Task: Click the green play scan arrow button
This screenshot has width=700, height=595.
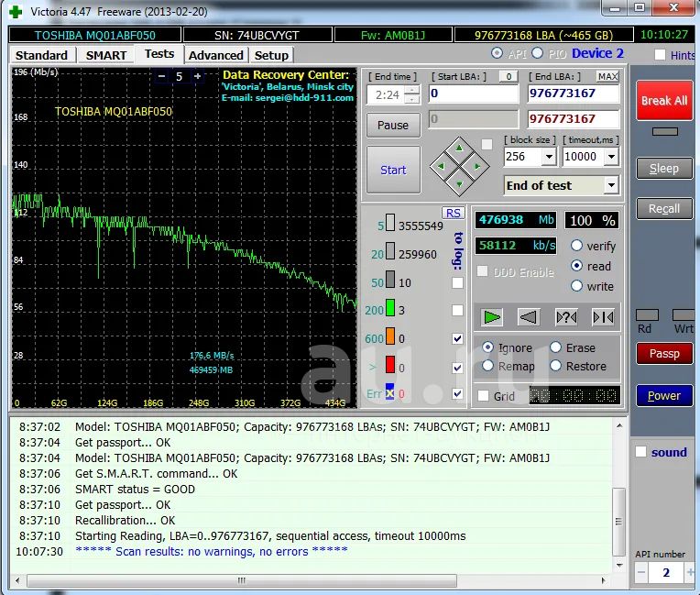Action: point(491,317)
